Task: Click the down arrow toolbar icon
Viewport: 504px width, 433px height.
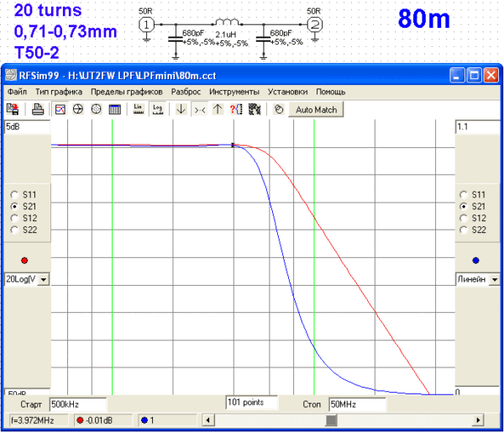Action: click(181, 109)
